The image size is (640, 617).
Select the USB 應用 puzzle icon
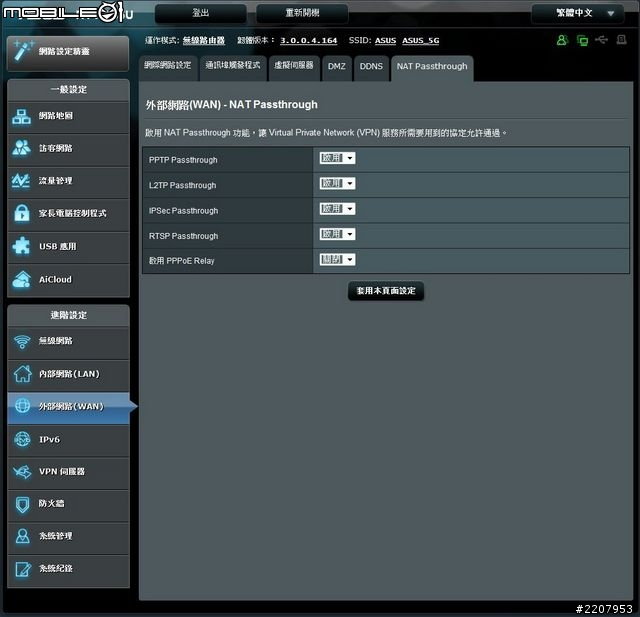coord(22,246)
